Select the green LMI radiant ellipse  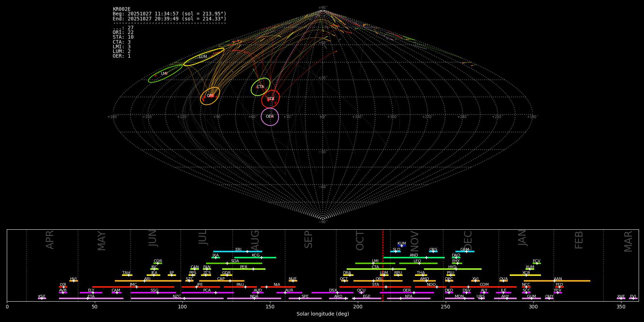coord(165,74)
